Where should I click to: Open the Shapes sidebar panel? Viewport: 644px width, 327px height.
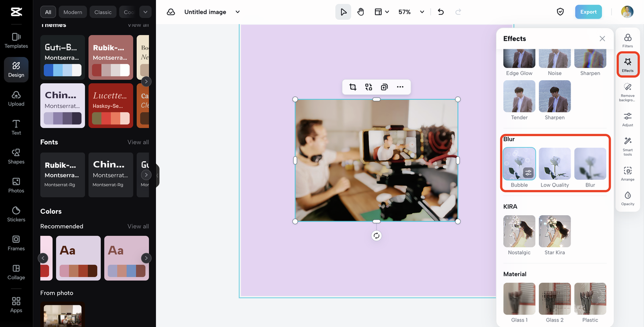16,156
